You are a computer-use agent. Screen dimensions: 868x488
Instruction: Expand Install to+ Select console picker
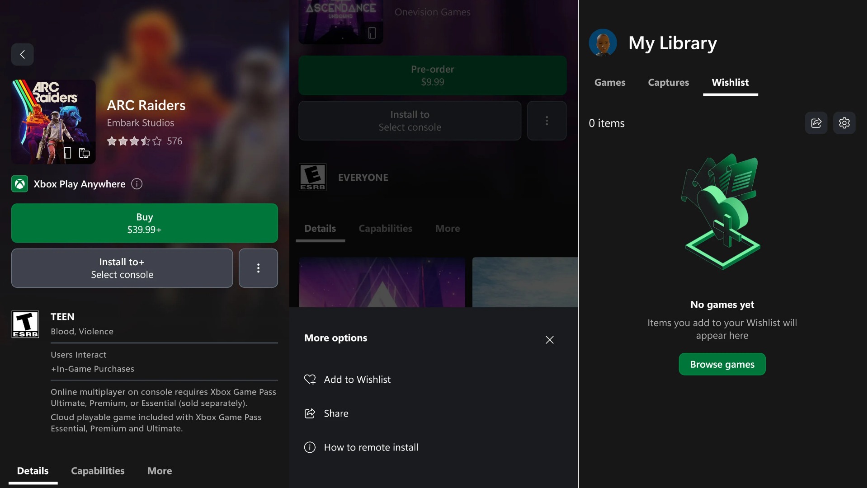(x=122, y=268)
